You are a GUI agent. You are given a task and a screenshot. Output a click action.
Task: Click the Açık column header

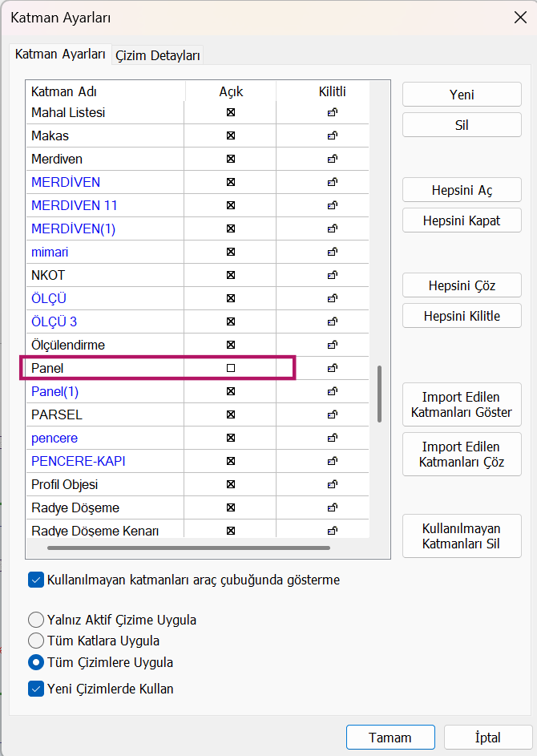[x=231, y=91]
